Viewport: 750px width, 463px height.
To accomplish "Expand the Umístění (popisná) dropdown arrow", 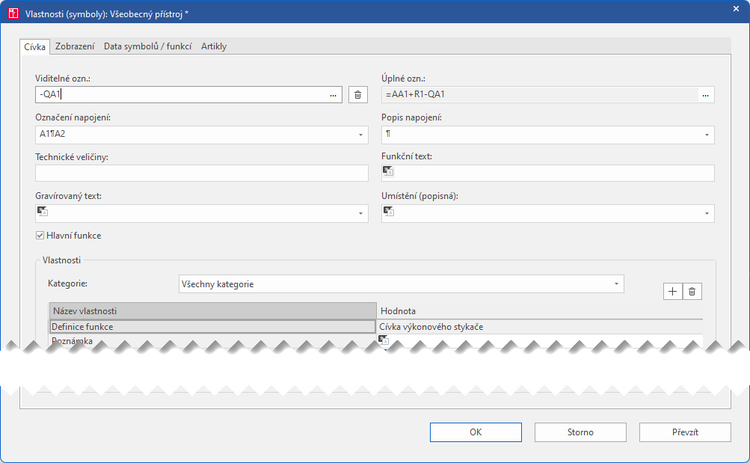I will [706, 213].
